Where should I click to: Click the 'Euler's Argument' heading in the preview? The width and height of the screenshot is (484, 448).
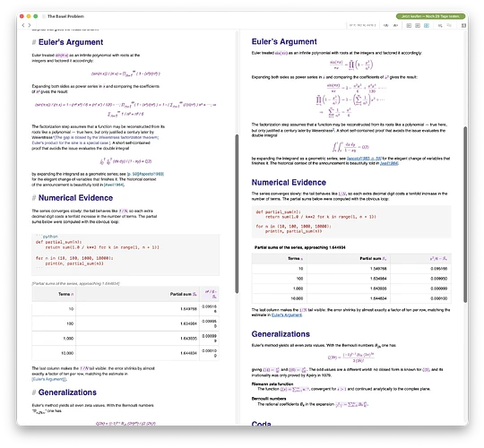[x=284, y=41]
